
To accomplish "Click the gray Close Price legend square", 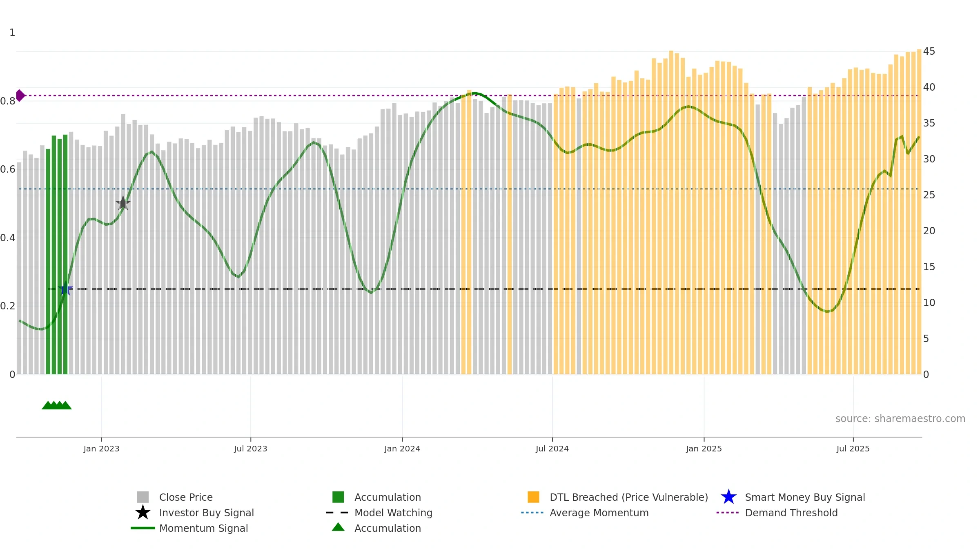I will click(x=143, y=497).
